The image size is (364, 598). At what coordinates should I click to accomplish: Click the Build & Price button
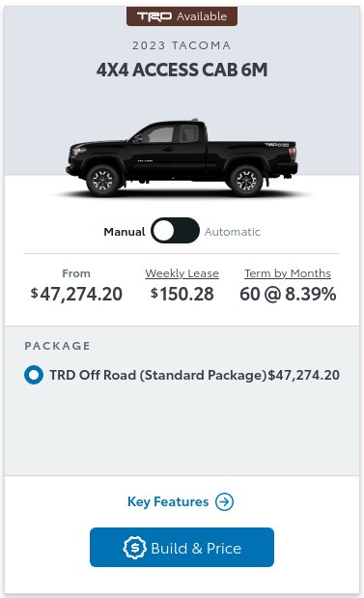182,547
